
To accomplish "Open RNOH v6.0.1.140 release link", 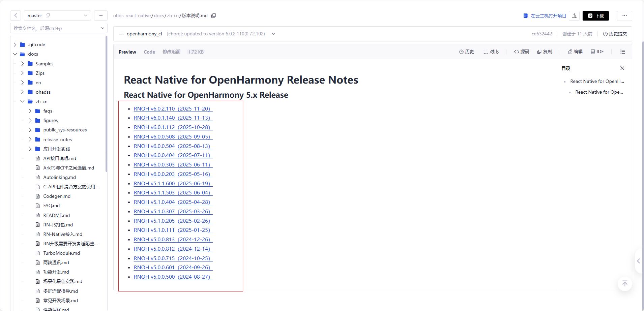I will [173, 118].
